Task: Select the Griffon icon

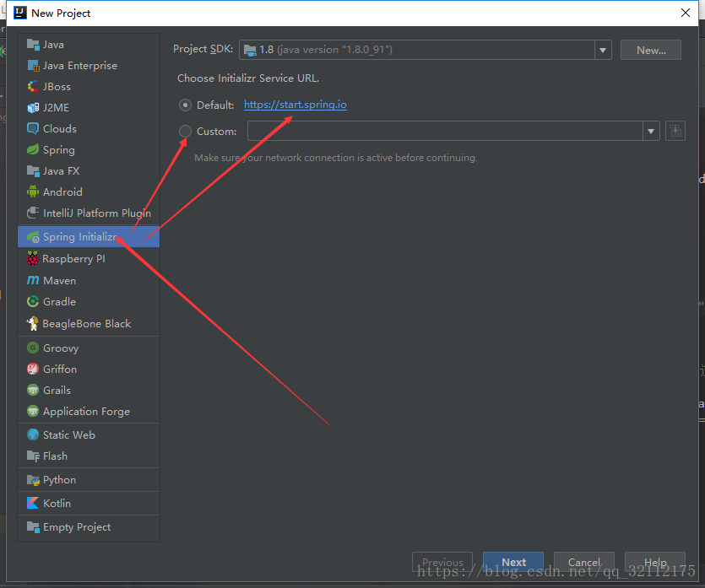Action: [33, 369]
